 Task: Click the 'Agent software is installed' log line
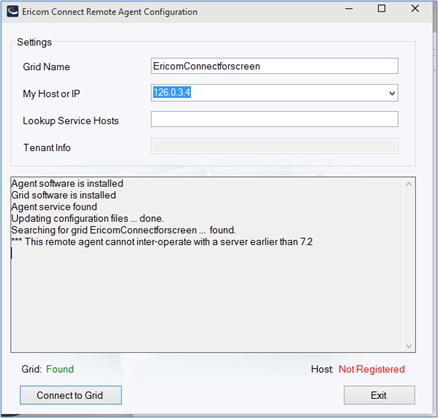(67, 183)
